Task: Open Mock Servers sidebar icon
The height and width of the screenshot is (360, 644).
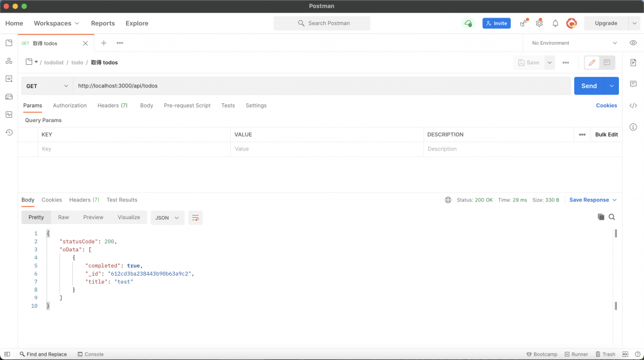Action: [x=9, y=96]
